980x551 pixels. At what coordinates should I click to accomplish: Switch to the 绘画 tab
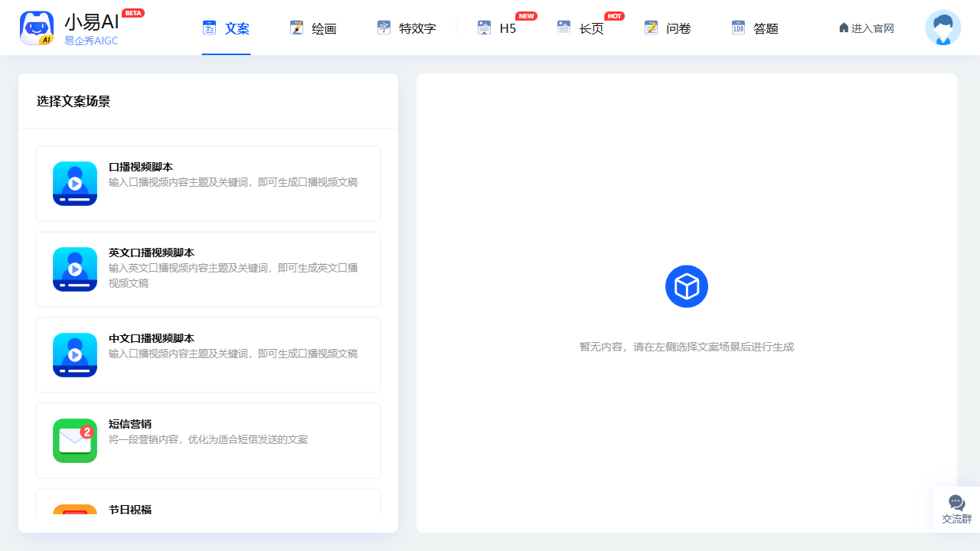point(314,28)
